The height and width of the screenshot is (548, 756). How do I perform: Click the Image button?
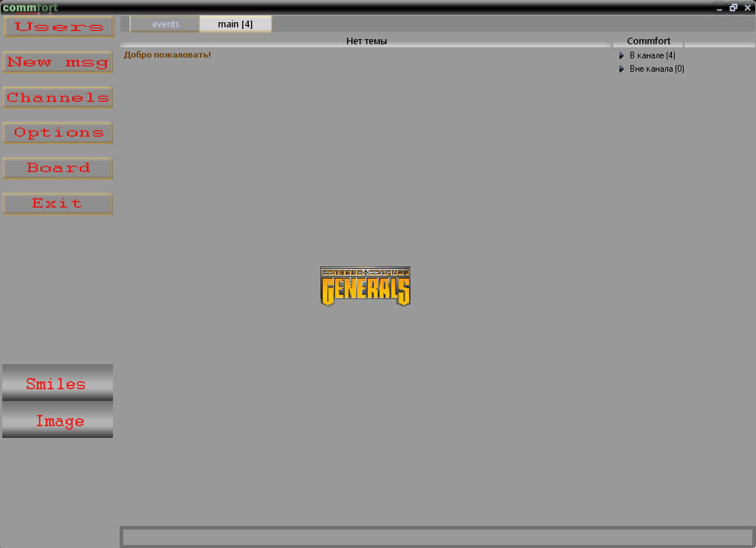click(x=58, y=419)
